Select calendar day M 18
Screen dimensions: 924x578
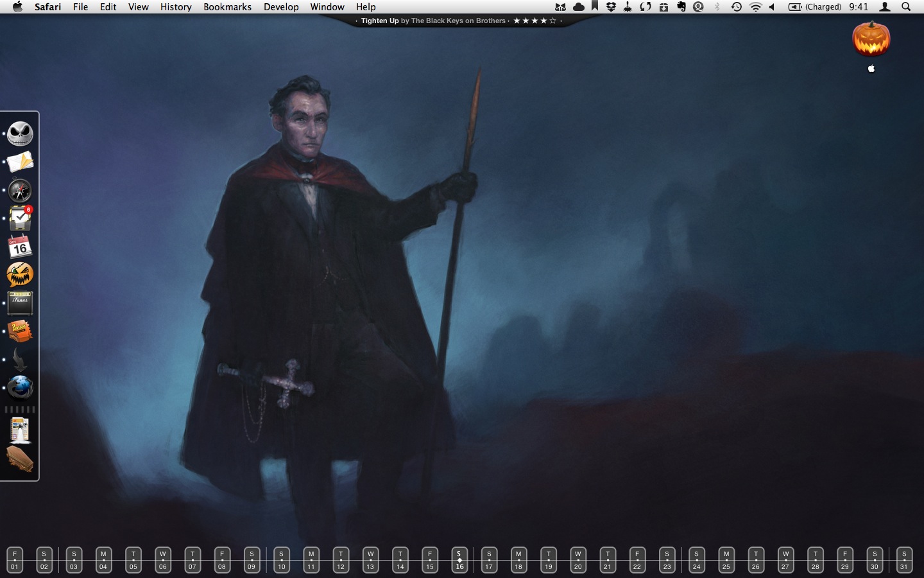518,560
